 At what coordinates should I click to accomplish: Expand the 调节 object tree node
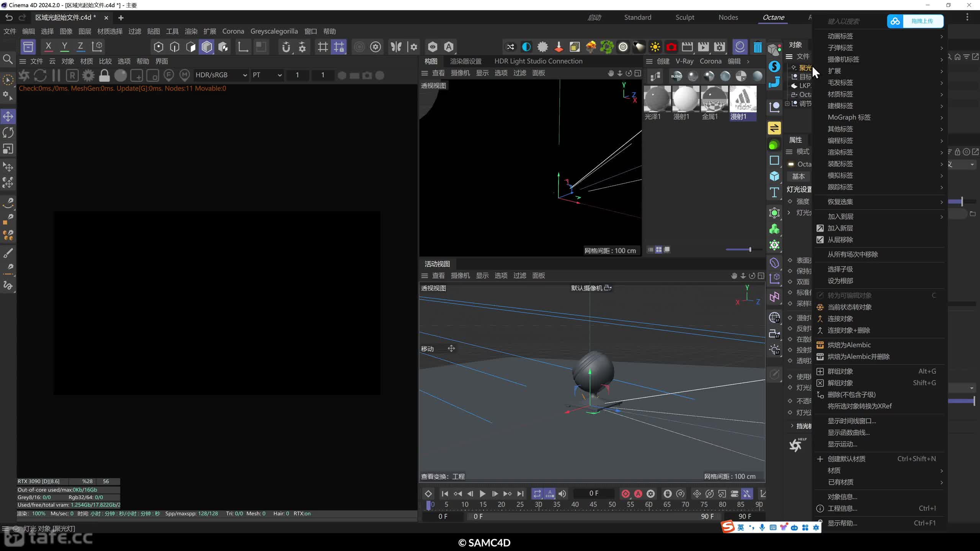pos(787,103)
